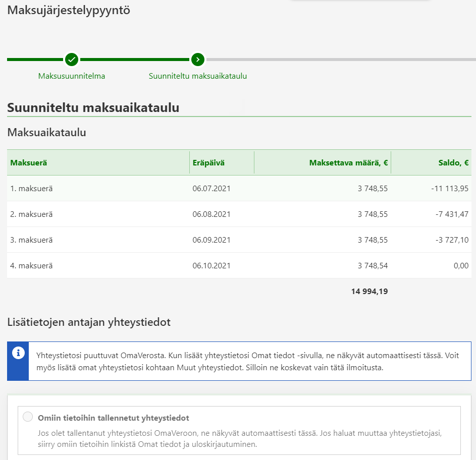
Task: Select the 3. maksuerä row label
Action: [31, 240]
